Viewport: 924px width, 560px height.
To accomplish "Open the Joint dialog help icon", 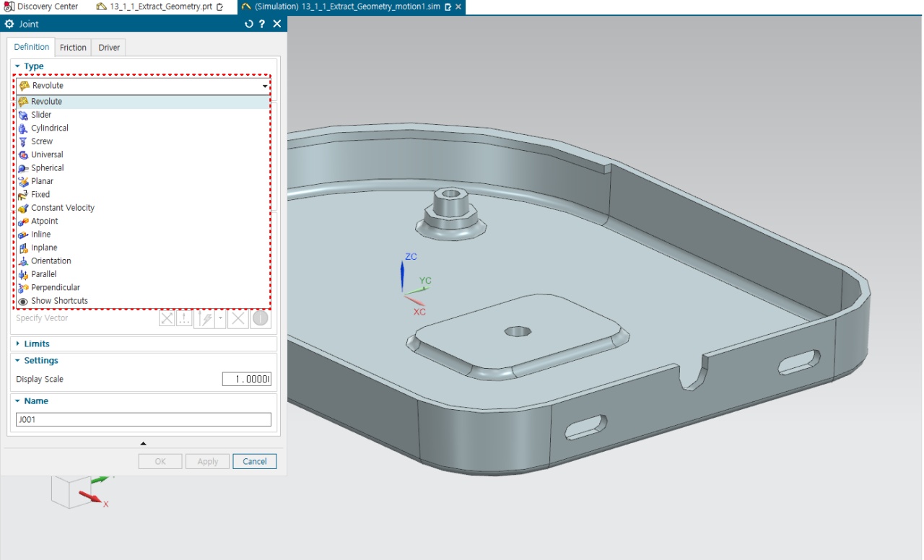I will click(x=262, y=24).
